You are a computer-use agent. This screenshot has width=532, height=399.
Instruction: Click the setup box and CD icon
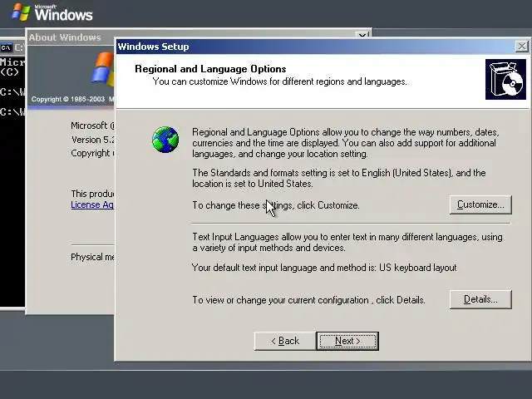(505, 80)
